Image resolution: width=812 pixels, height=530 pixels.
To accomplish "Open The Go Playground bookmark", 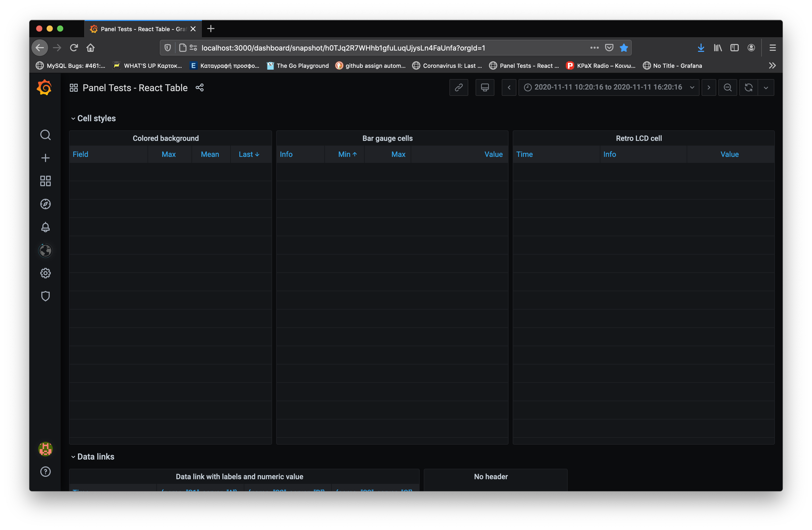I will click(x=297, y=65).
